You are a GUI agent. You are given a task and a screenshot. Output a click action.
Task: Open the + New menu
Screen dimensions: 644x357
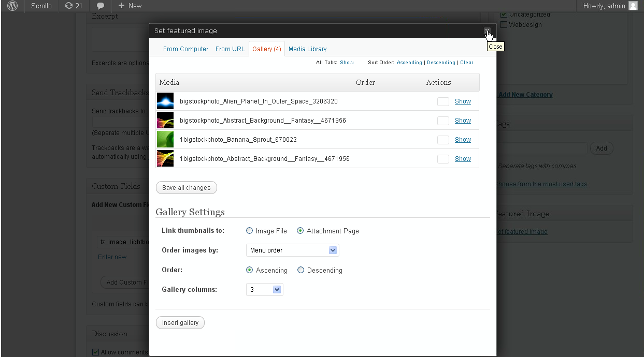[x=130, y=6]
